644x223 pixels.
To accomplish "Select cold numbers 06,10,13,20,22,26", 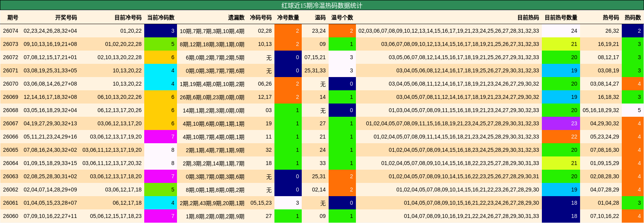I will click(x=120, y=97).
